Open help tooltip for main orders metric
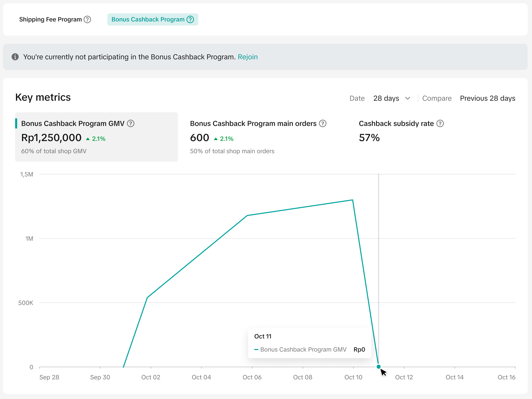 323,123
